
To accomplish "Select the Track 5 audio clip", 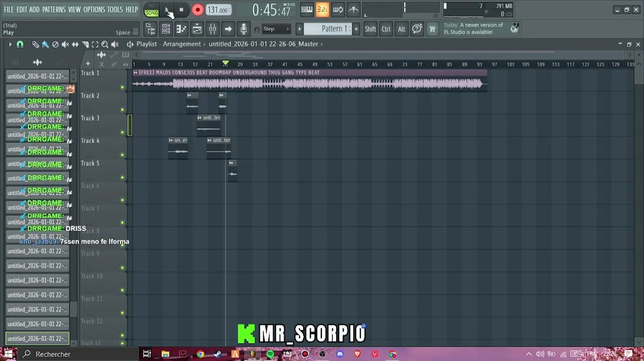I will pyautogui.click(x=232, y=170).
